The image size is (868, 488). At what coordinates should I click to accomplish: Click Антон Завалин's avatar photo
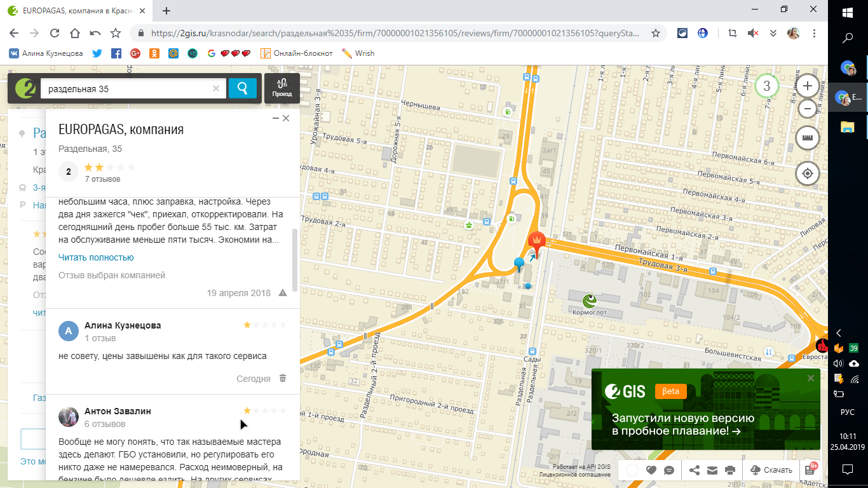click(69, 417)
